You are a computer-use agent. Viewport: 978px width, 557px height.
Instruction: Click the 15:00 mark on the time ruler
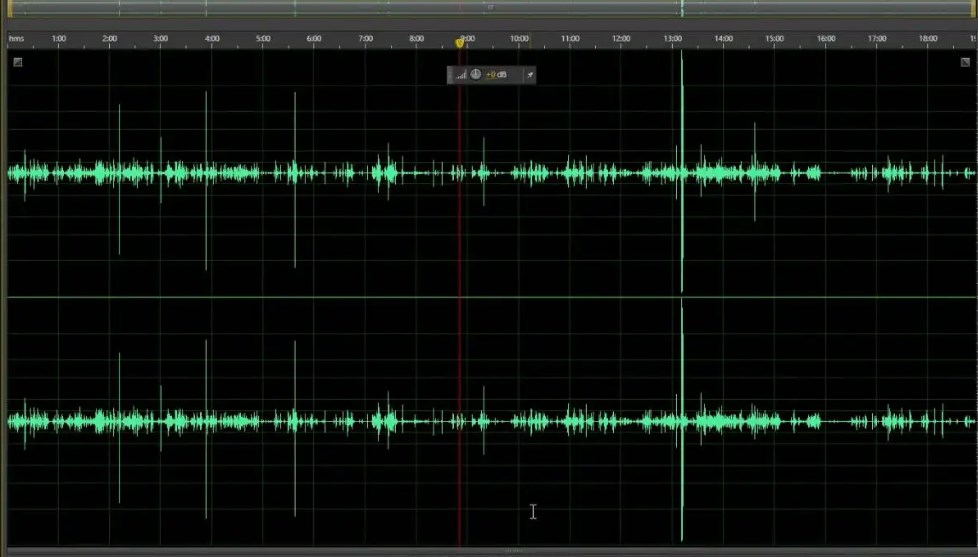pos(775,39)
